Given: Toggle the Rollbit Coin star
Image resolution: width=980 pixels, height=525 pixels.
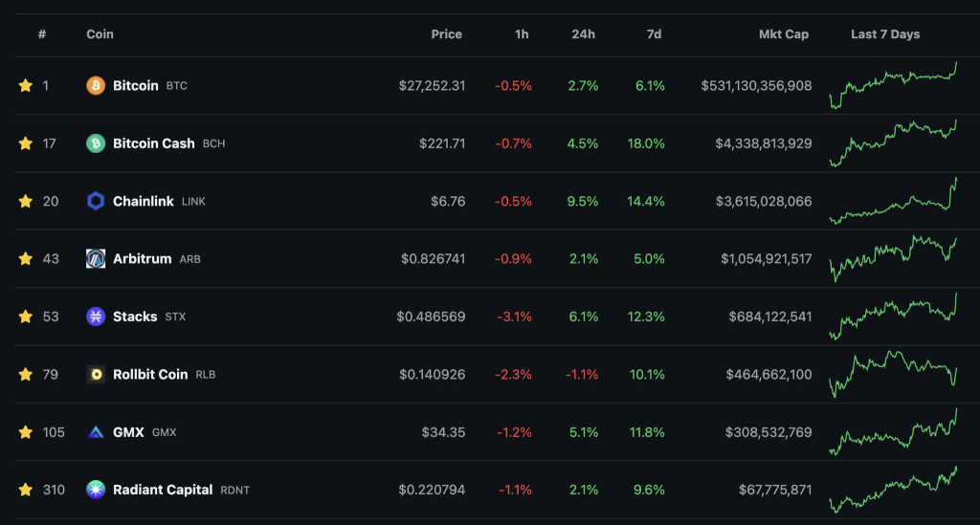Looking at the screenshot, I should pos(26,375).
